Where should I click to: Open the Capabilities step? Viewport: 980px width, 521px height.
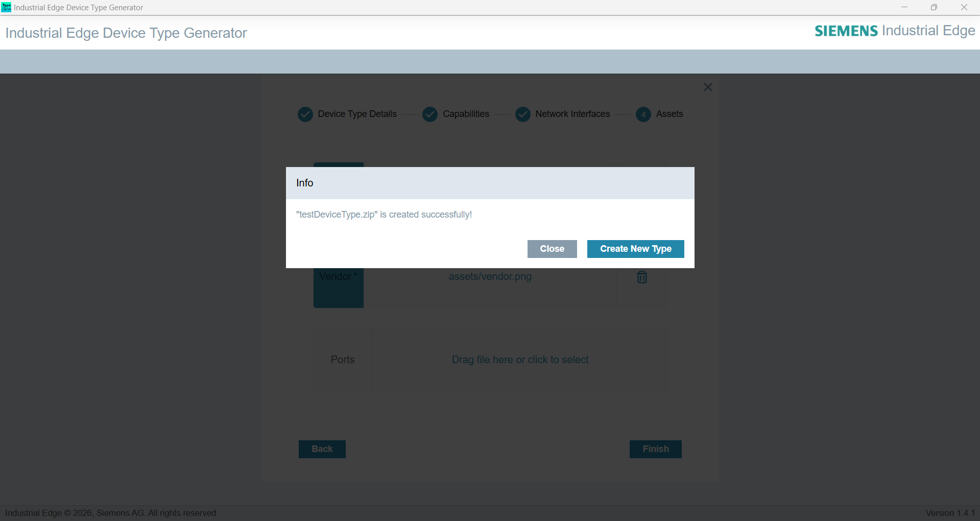coord(466,114)
